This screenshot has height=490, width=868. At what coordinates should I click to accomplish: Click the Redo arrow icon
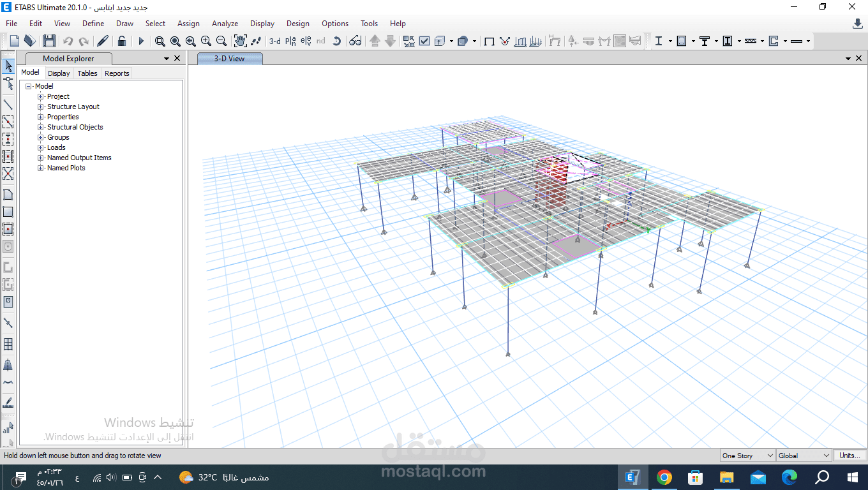coord(84,41)
